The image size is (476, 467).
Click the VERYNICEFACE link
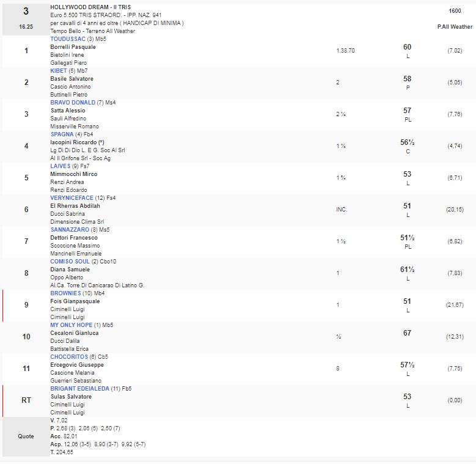tap(71, 198)
